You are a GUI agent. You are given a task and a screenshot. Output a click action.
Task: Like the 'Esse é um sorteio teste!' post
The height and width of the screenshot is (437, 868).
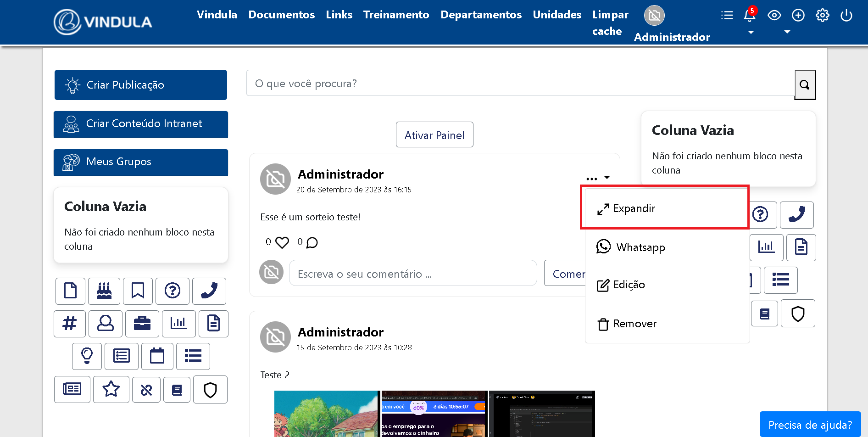click(282, 242)
